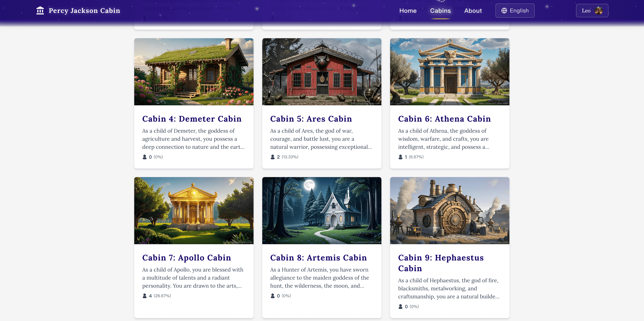
Task: Click the Demeter Cabin description text
Action: [x=193, y=139]
